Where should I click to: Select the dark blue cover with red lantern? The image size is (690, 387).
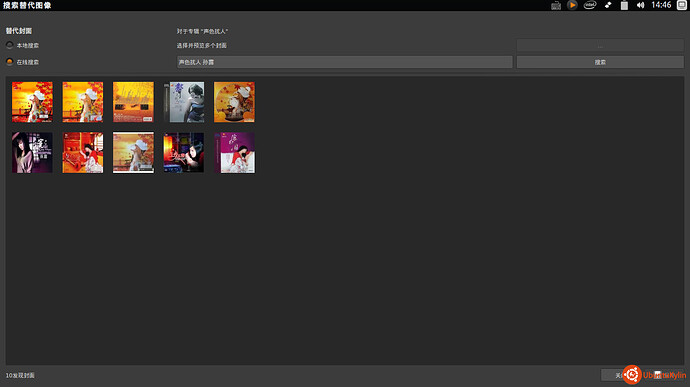point(184,152)
